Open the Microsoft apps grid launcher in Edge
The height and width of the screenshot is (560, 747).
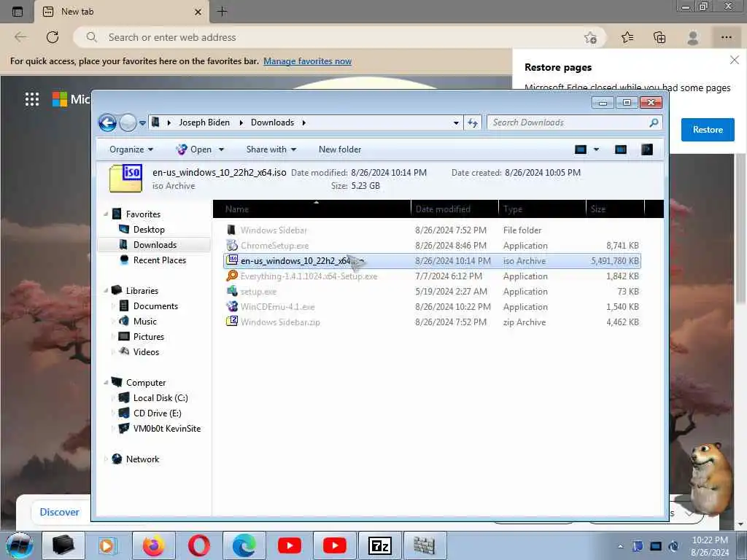[x=32, y=99]
